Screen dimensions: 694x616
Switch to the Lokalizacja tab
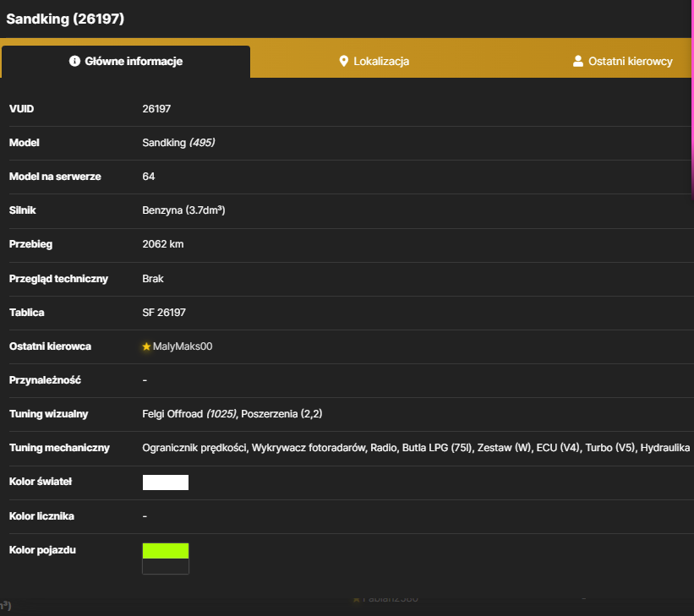374,62
